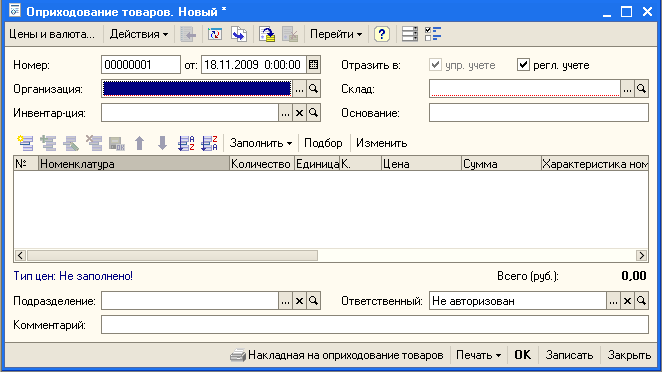Click the table scroll right arrow
The width and height of the screenshot is (662, 372).
641,255
